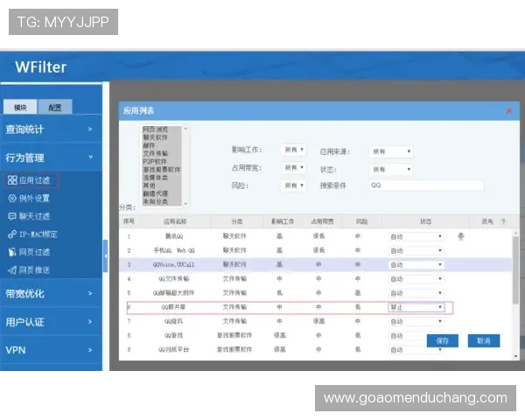The image size is (525, 420).
Task: Expand the 带宽优化 menu
Action: pos(51,294)
